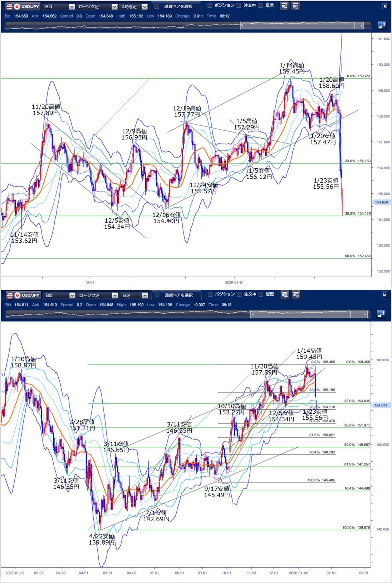Enable the ポジション checkbox on top chart
The height and width of the screenshot is (583, 392).
tap(210, 6)
